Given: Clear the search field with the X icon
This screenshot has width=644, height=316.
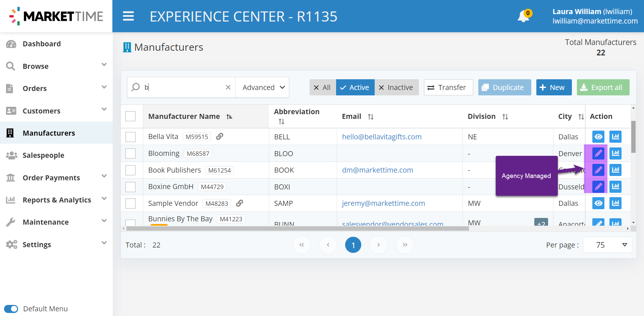Looking at the screenshot, I should click(x=228, y=87).
